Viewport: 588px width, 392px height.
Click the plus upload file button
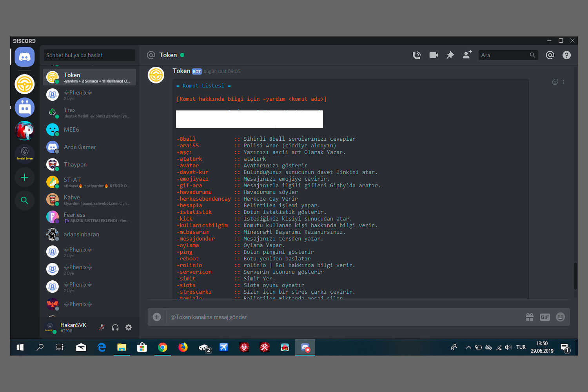tap(157, 317)
